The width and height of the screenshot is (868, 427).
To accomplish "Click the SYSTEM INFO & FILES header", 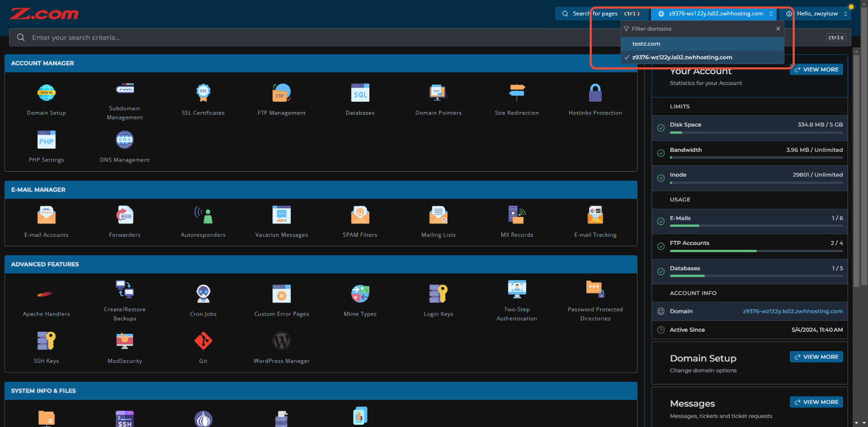I will pyautogui.click(x=321, y=390).
